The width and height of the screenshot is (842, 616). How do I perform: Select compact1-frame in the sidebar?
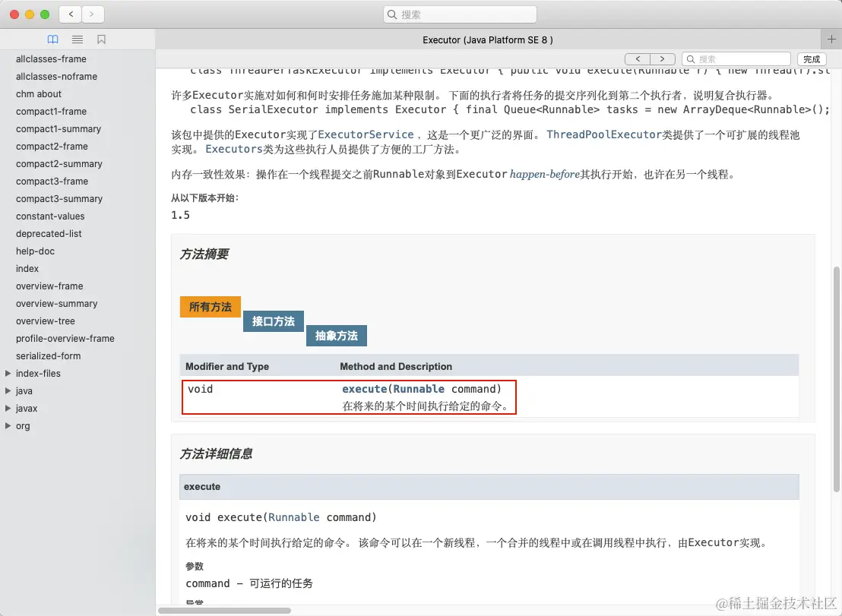click(x=51, y=111)
